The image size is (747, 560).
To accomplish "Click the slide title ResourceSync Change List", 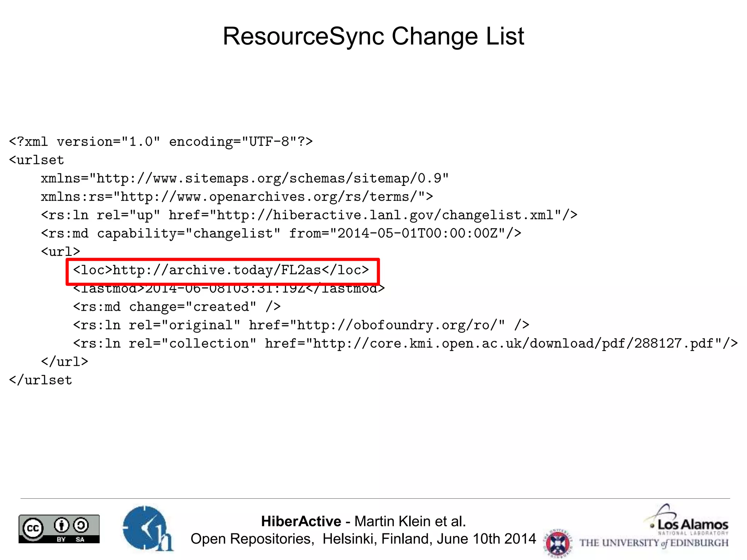I will tap(373, 36).
